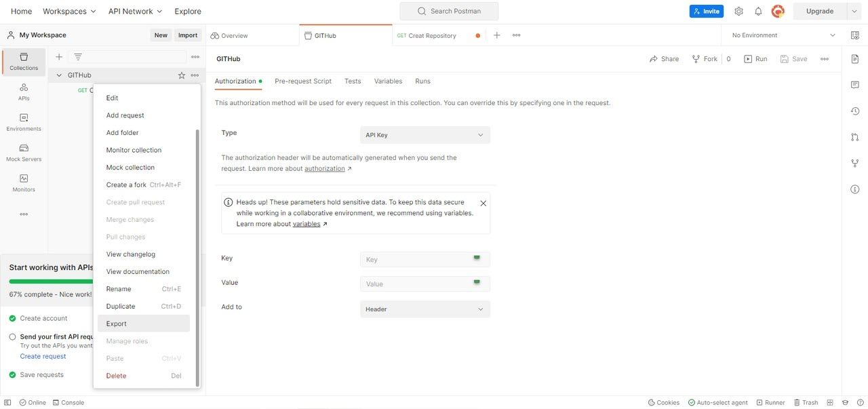Open the variables documentation link

pos(306,223)
